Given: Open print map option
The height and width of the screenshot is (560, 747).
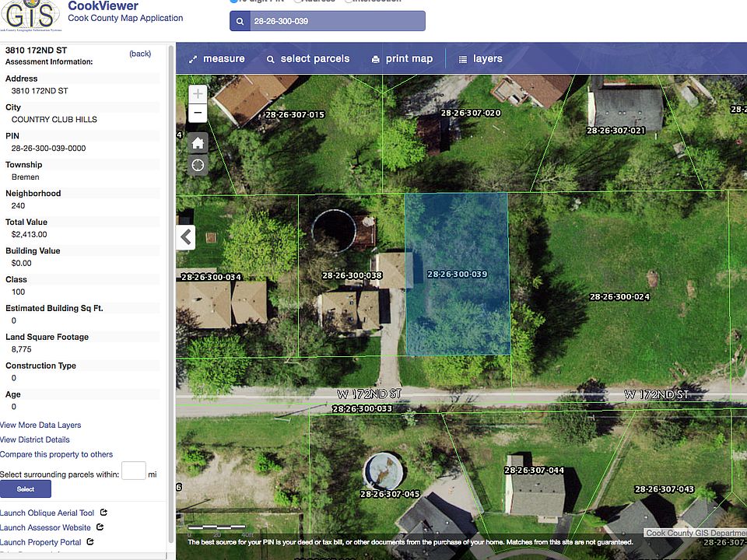Looking at the screenshot, I should coord(402,58).
